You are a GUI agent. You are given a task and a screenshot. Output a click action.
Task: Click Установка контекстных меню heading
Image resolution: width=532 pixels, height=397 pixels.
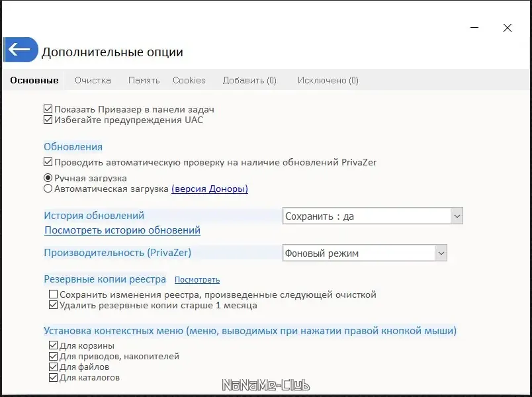(250, 330)
